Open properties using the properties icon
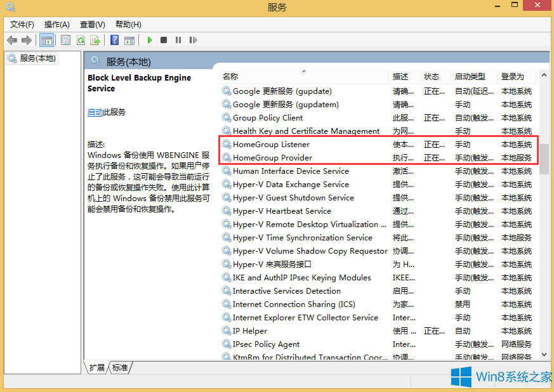554x392 pixels. tap(65, 40)
